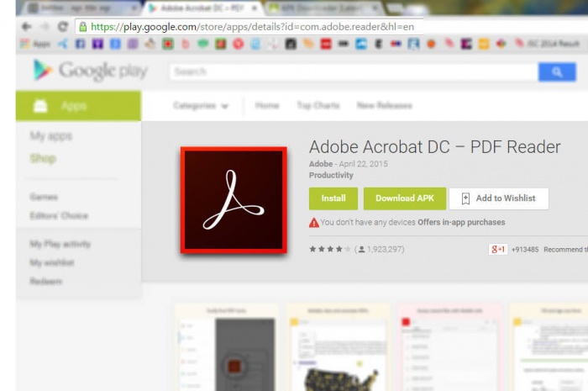588x391 pixels.
Task: Open the Facebook bookmark icon
Action: point(81,44)
